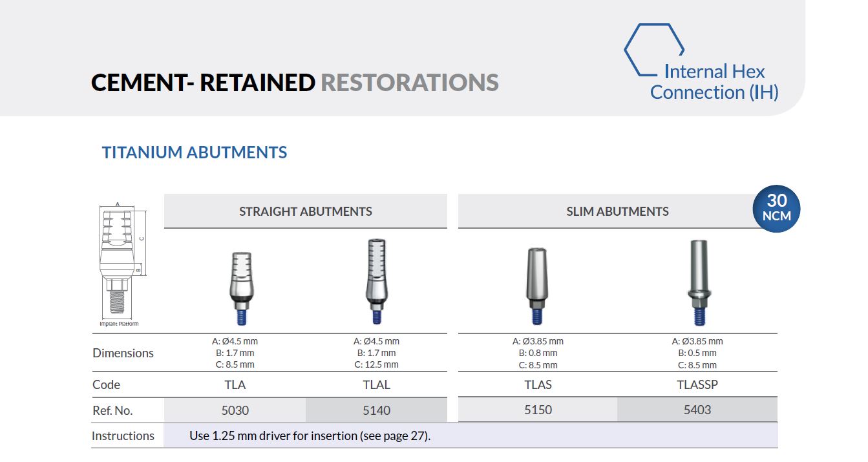Click the Titanium Abutments section heading
The height and width of the screenshot is (462, 868).
[195, 152]
